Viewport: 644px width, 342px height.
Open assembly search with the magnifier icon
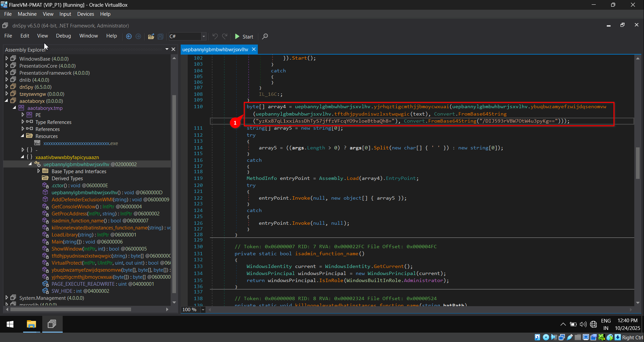pos(265,36)
